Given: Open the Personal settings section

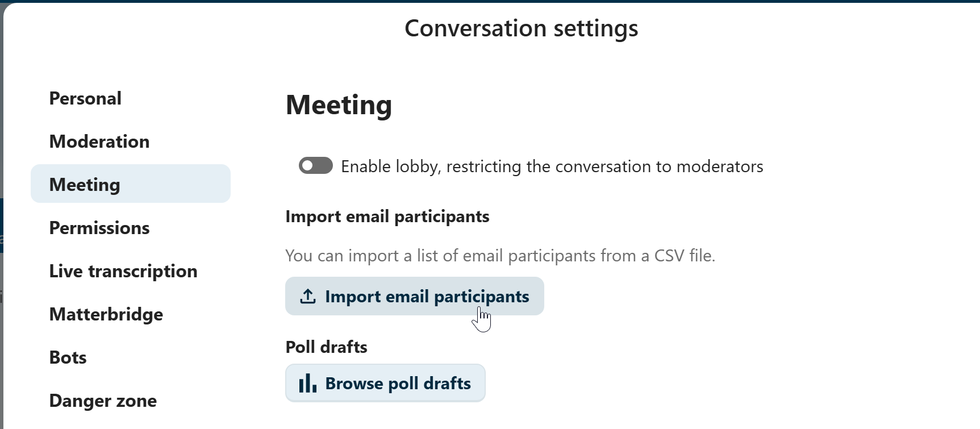Looking at the screenshot, I should [x=85, y=98].
